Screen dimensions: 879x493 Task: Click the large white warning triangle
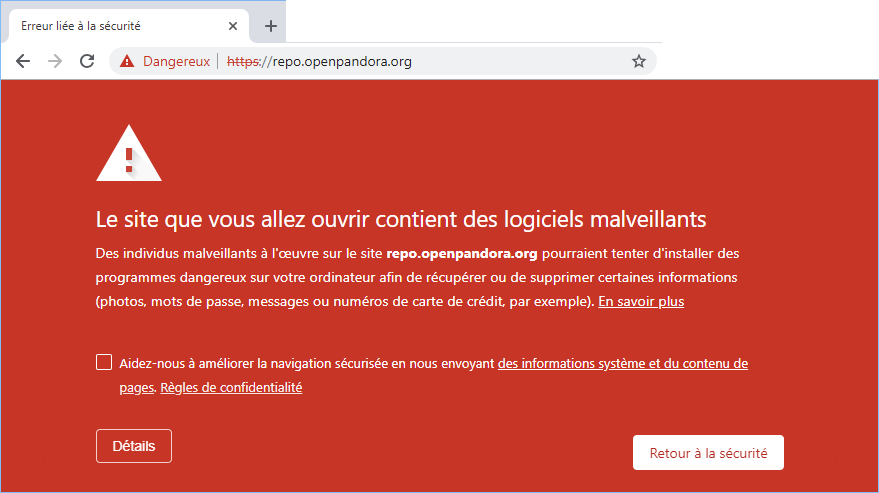[128, 155]
